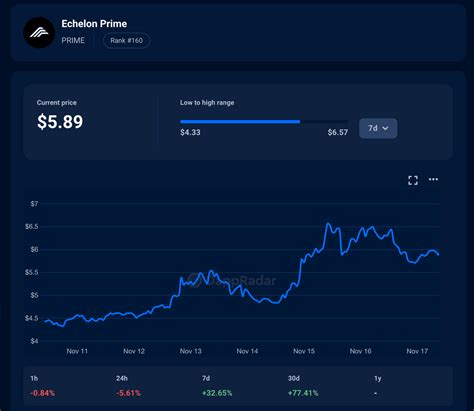Viewport: 474px width, 411px height.
Task: Open the fullscreen chart icon
Action: click(413, 180)
